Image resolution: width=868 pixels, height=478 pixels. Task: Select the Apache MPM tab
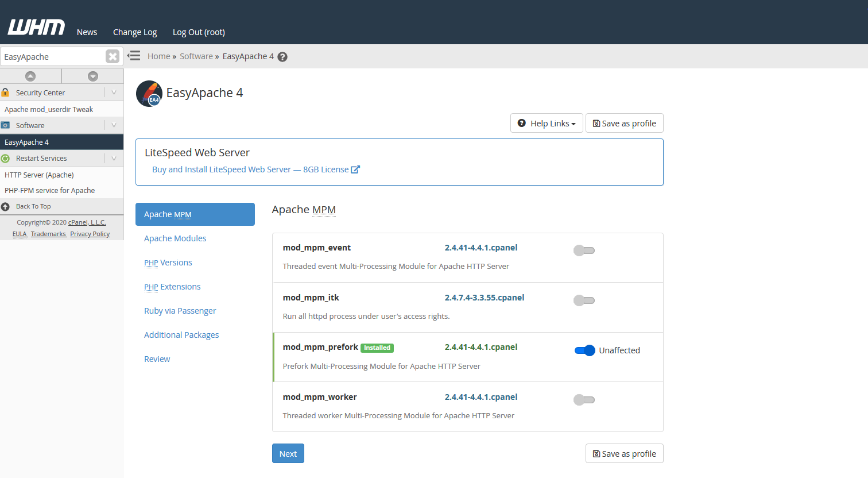(x=195, y=214)
